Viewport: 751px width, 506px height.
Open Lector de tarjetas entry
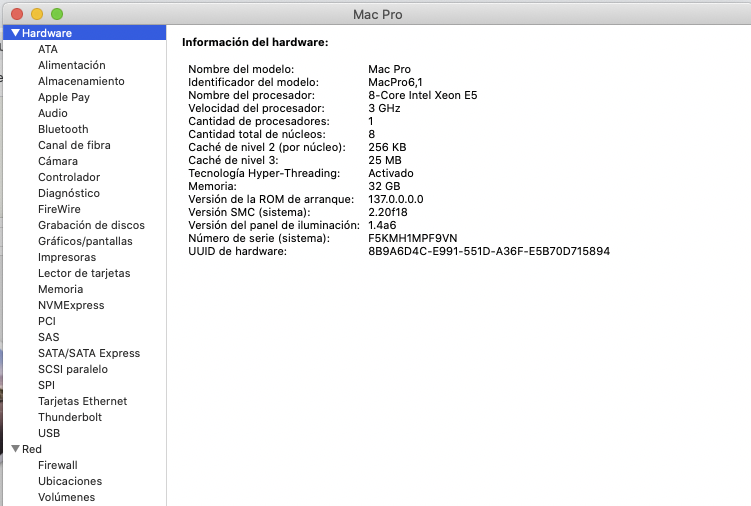point(84,274)
